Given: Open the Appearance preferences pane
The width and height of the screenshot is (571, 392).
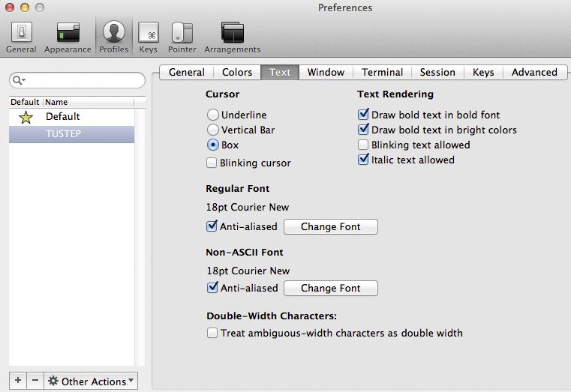Looking at the screenshot, I should [68, 37].
